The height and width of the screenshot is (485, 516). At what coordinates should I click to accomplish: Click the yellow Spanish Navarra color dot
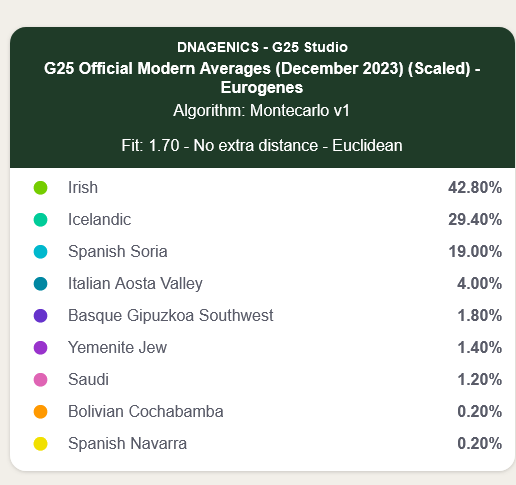40,444
